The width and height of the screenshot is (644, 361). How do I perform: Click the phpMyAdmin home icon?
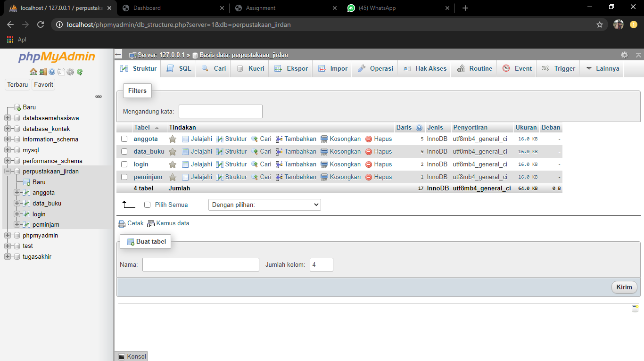[33, 72]
